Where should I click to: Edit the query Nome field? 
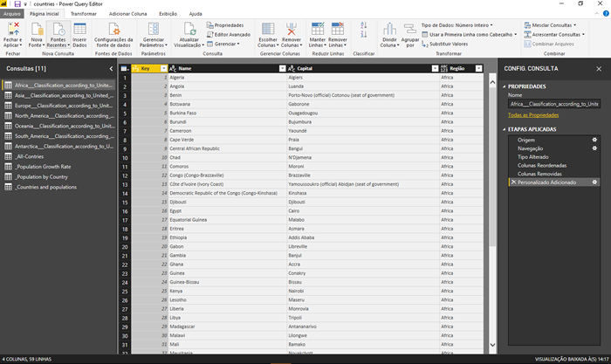click(x=554, y=104)
